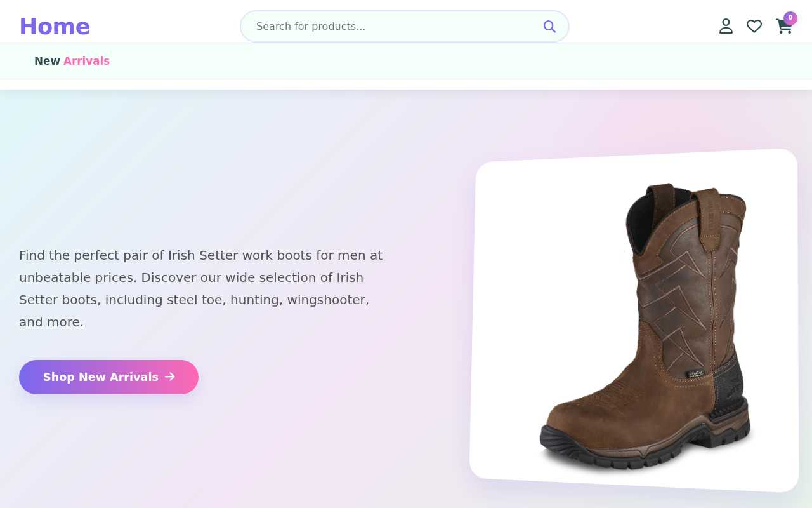Open the user account icon
Screen dimensions: 812x508
[x=726, y=26]
